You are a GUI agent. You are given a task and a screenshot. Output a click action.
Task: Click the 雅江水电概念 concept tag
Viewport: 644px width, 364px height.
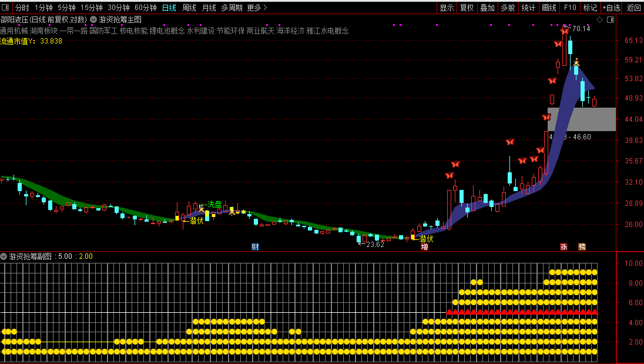(327, 31)
